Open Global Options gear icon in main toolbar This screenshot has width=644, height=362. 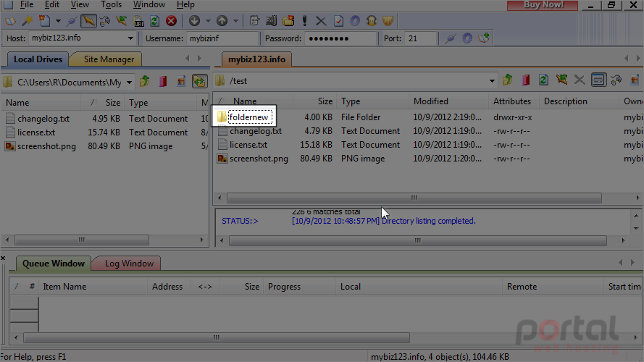point(355,21)
